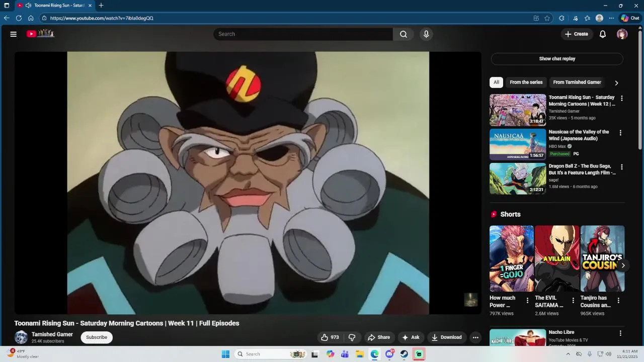
Task: Open browser home page
Action: pos(31,18)
